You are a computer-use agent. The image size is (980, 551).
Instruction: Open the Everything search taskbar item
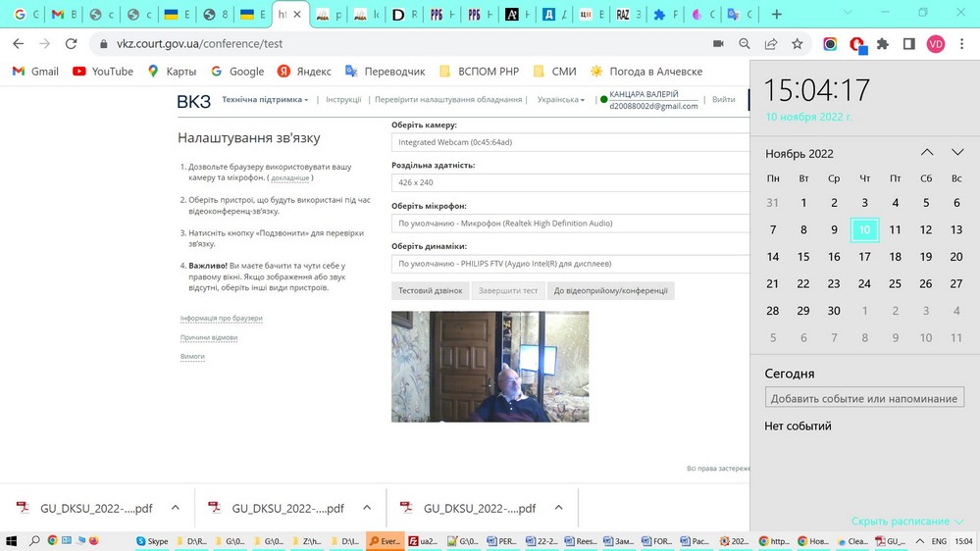(385, 541)
